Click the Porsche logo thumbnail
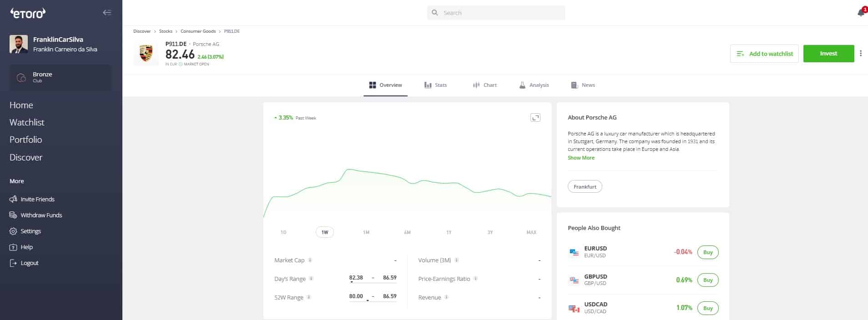The height and width of the screenshot is (320, 868). pos(146,54)
